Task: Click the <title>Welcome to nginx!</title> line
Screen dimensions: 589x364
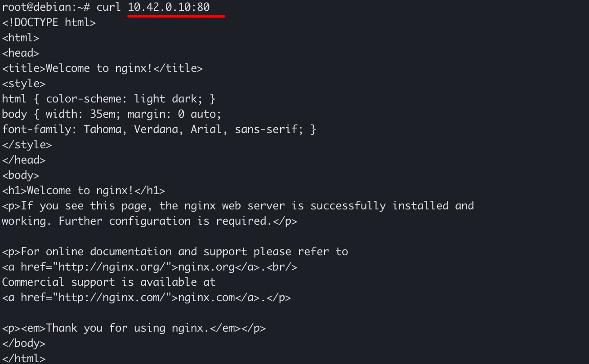Action: (x=103, y=68)
